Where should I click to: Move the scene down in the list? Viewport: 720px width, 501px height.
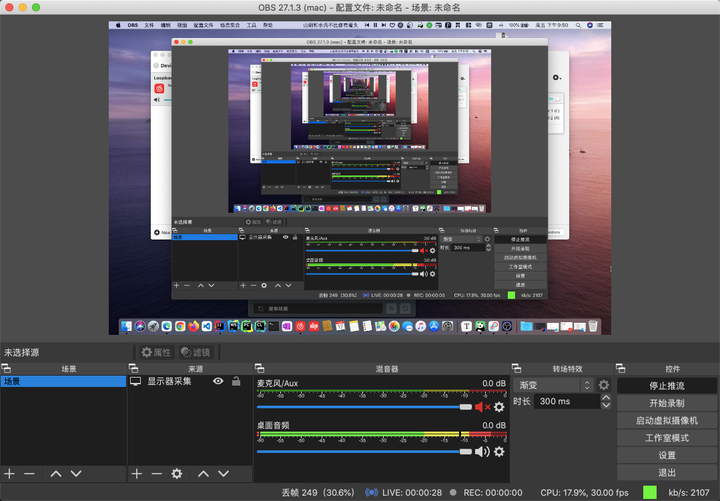[76, 473]
